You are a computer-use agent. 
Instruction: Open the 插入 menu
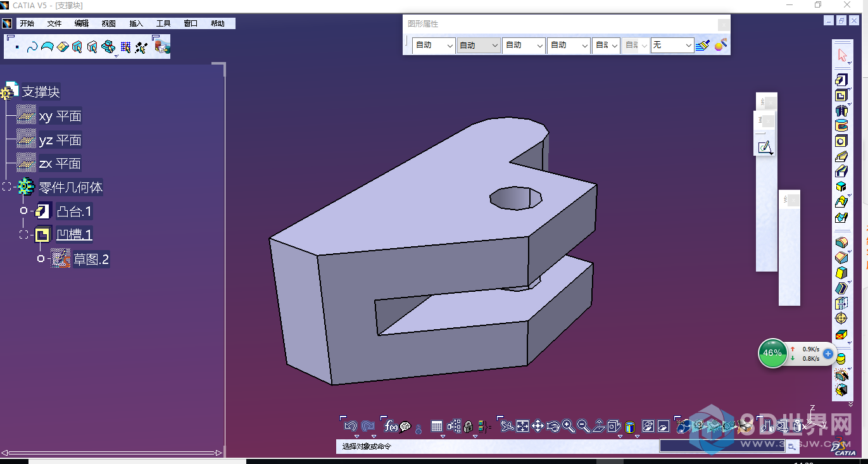[136, 23]
